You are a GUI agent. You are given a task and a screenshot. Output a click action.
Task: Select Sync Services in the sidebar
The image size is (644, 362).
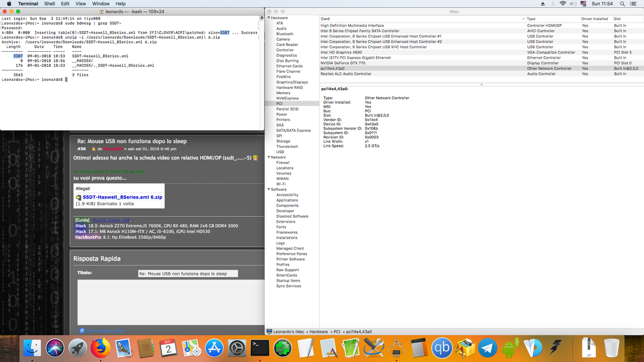click(289, 286)
